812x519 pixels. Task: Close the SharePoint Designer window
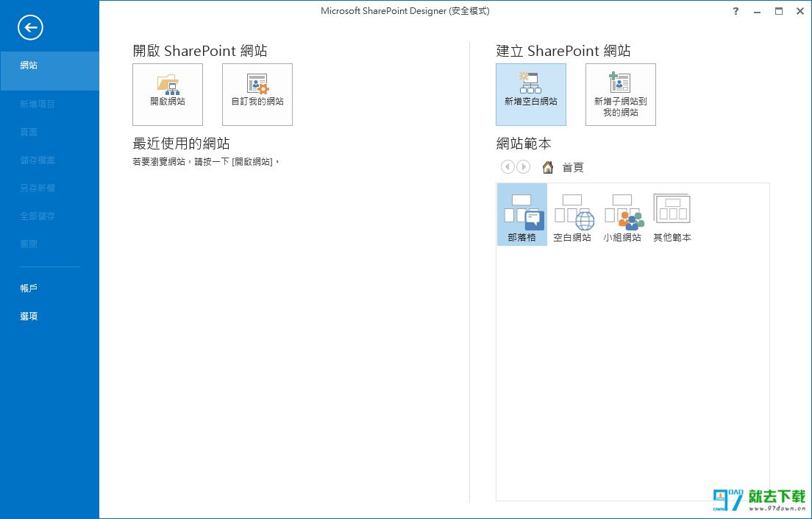pyautogui.click(x=800, y=11)
